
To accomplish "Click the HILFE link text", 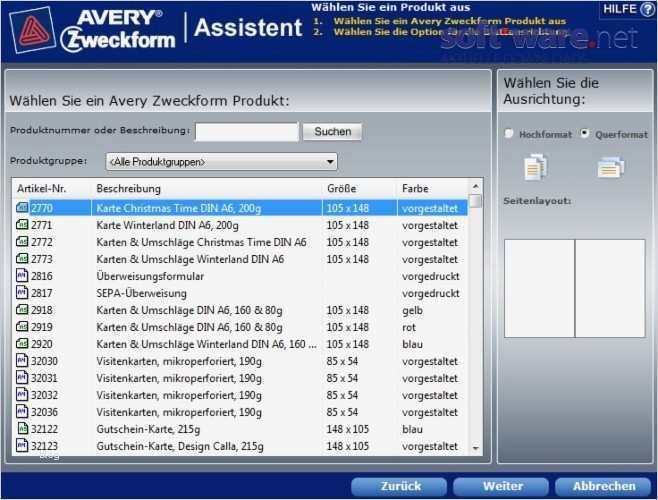I will tap(620, 9).
